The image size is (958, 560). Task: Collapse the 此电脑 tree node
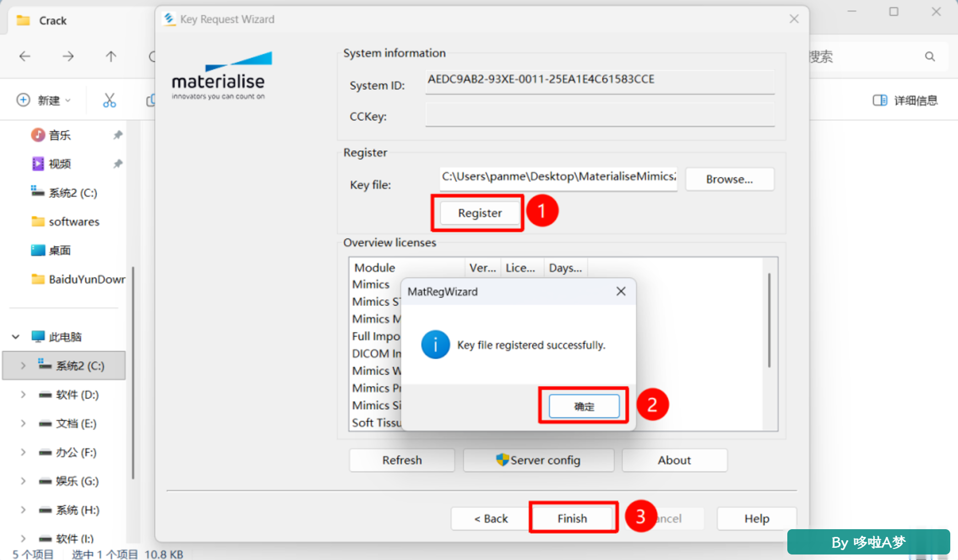pyautogui.click(x=15, y=337)
